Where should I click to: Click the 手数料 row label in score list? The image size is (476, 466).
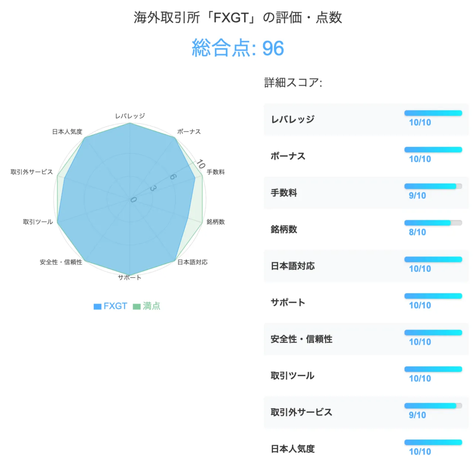point(284,193)
